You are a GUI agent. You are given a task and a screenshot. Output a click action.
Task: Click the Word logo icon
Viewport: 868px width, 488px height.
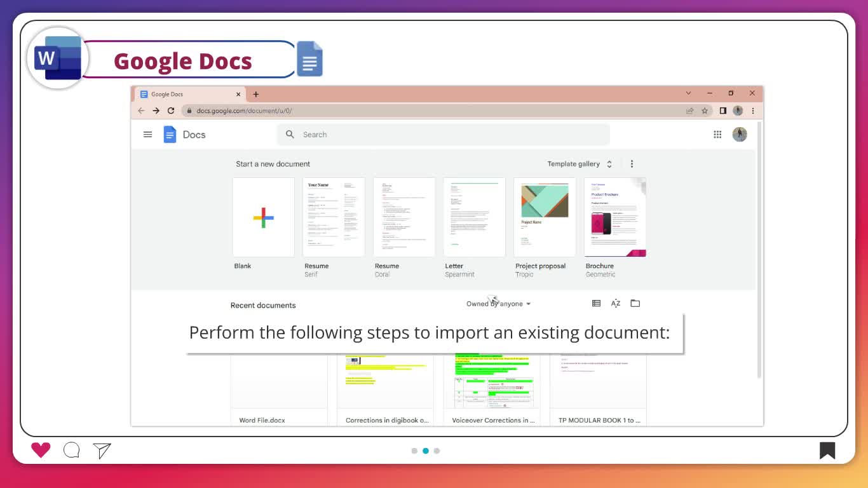pyautogui.click(x=58, y=58)
